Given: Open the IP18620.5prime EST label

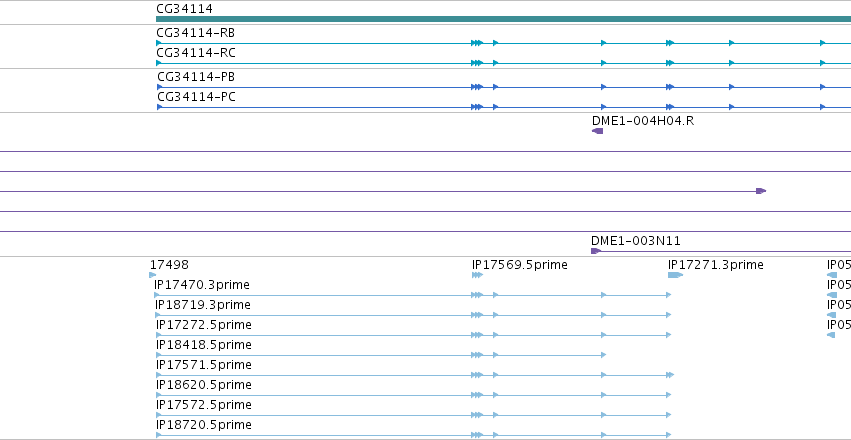Looking at the screenshot, I should (x=204, y=385).
